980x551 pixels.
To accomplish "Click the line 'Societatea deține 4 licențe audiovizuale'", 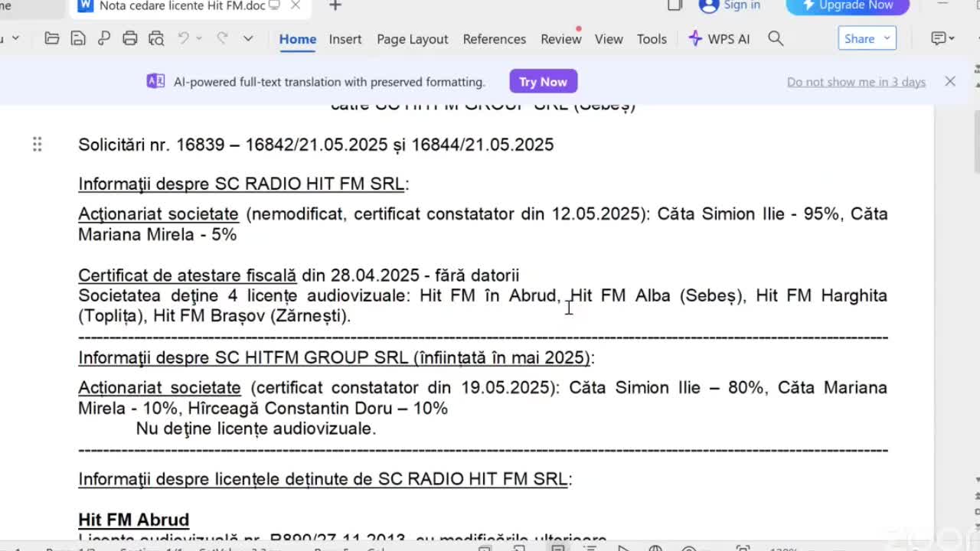I will click(244, 296).
